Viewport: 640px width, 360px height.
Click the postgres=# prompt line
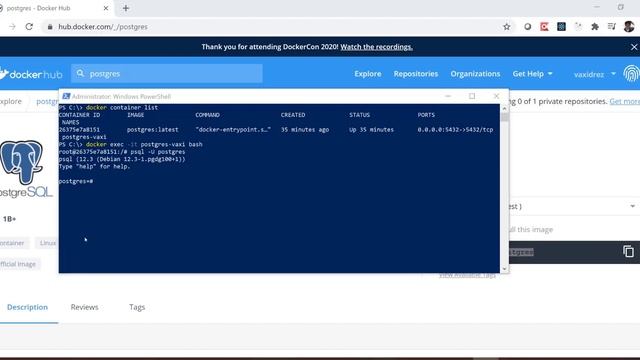pos(76,181)
